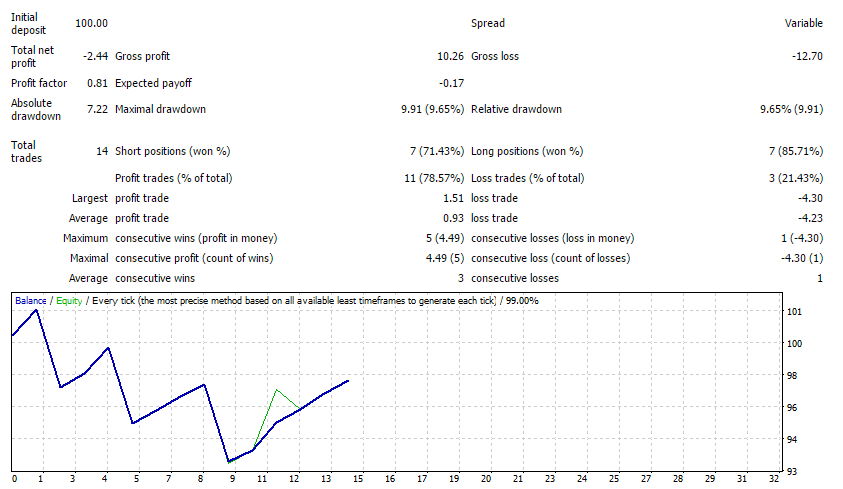Click the 93 label on chart's vertical axis
Viewport: 843px width, 489px height.
coord(792,471)
